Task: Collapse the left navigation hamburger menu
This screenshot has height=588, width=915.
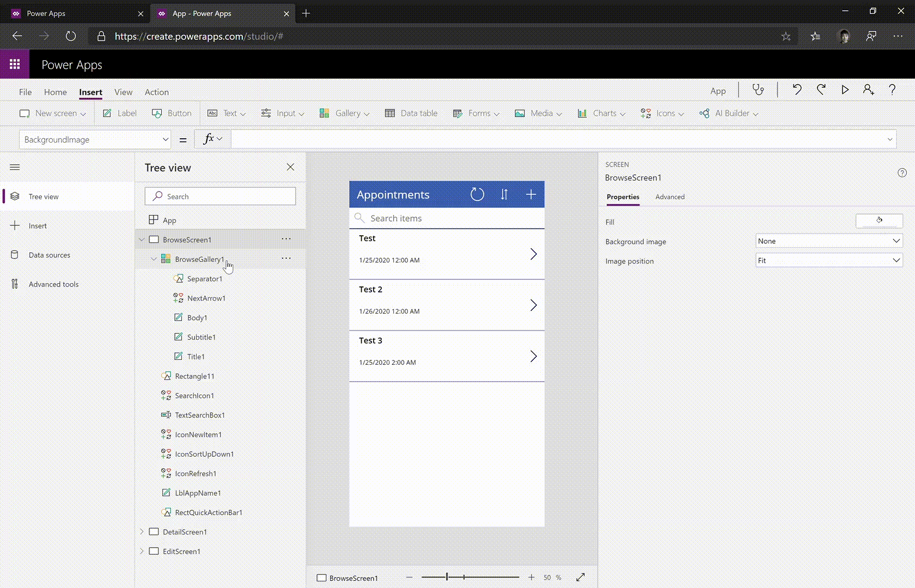Action: [x=15, y=167]
